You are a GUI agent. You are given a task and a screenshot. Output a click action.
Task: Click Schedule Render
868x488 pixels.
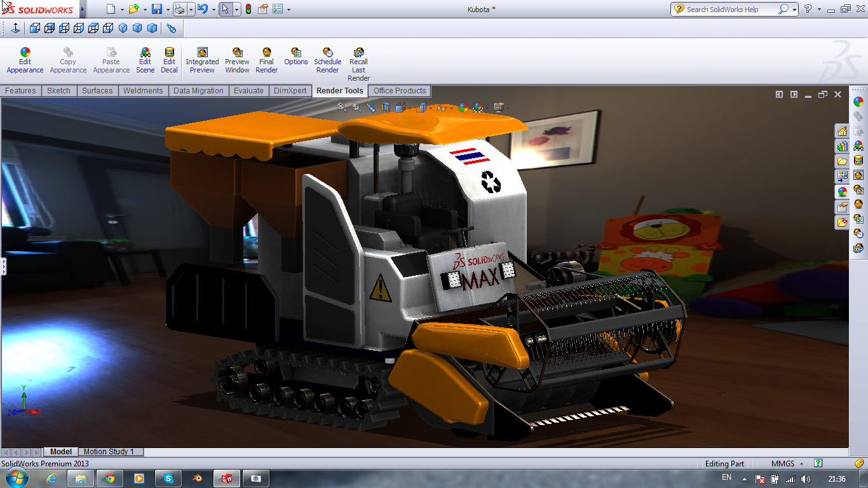pyautogui.click(x=328, y=60)
